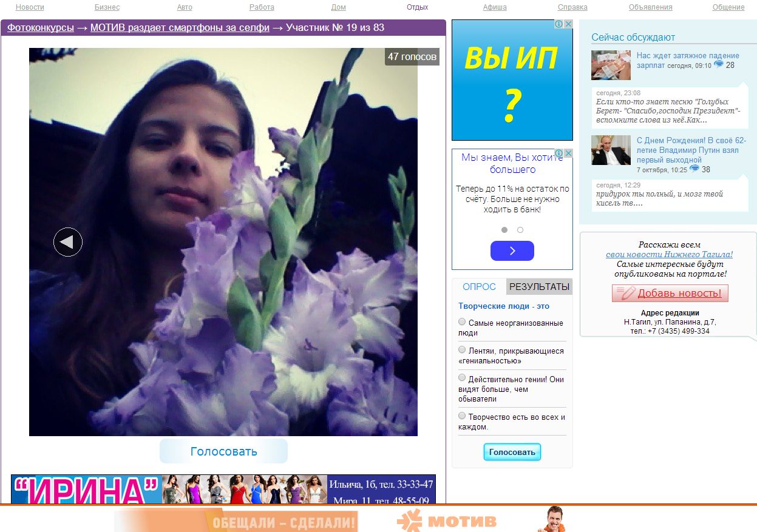Open Дом in top navigation
Viewport: 757px width, 532px height.
point(339,7)
